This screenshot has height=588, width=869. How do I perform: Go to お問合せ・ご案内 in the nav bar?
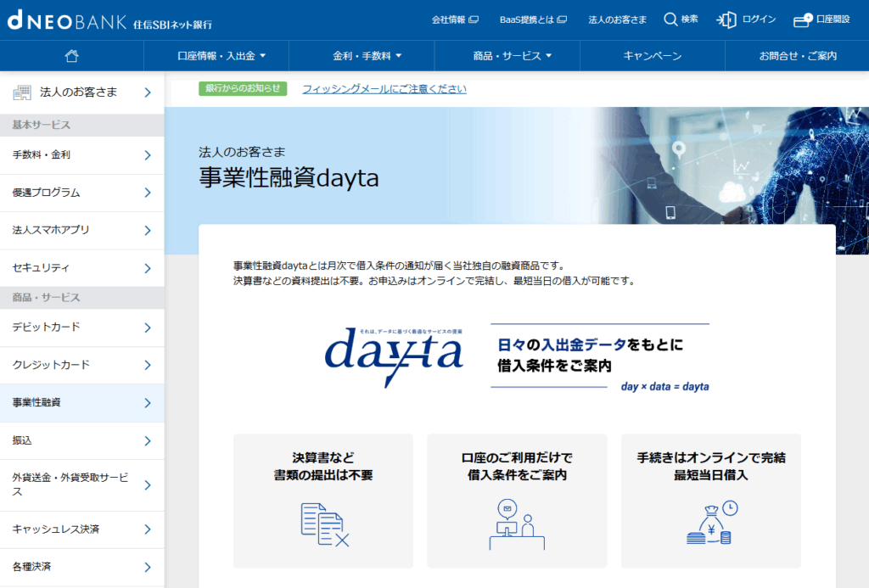tap(797, 56)
